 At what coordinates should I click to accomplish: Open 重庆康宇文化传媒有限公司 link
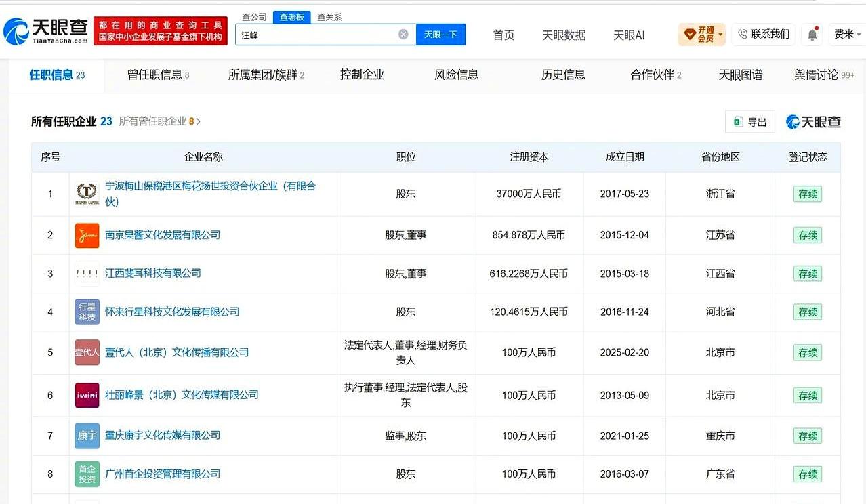pyautogui.click(x=163, y=436)
